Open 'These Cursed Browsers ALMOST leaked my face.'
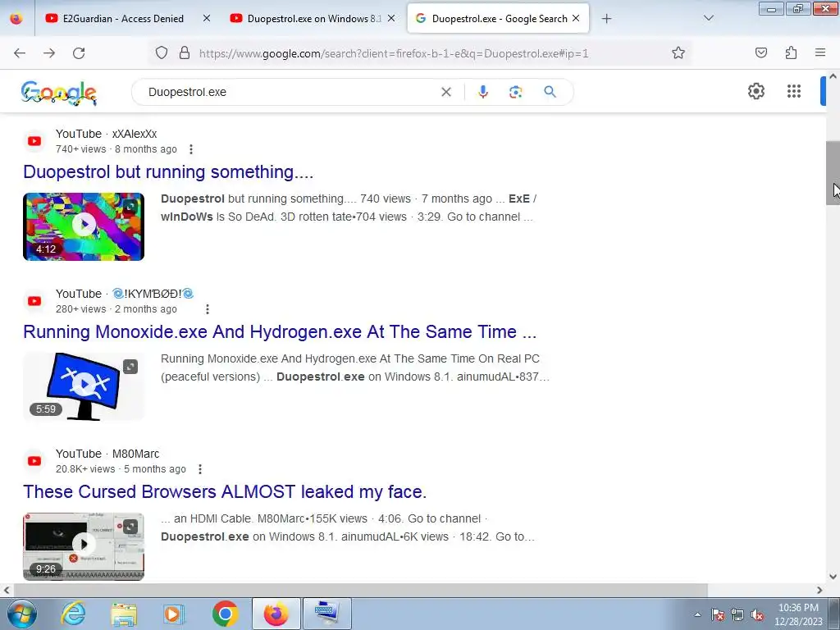 [225, 492]
